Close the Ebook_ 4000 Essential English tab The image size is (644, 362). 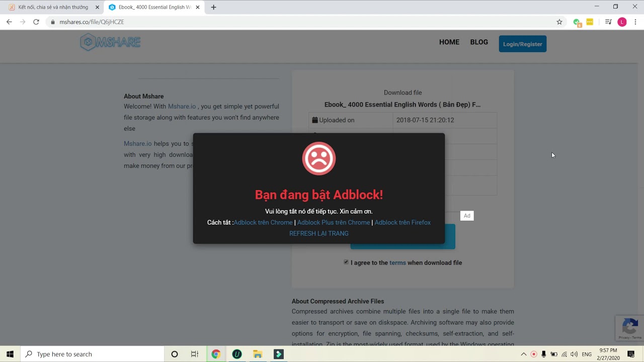pos(198,7)
